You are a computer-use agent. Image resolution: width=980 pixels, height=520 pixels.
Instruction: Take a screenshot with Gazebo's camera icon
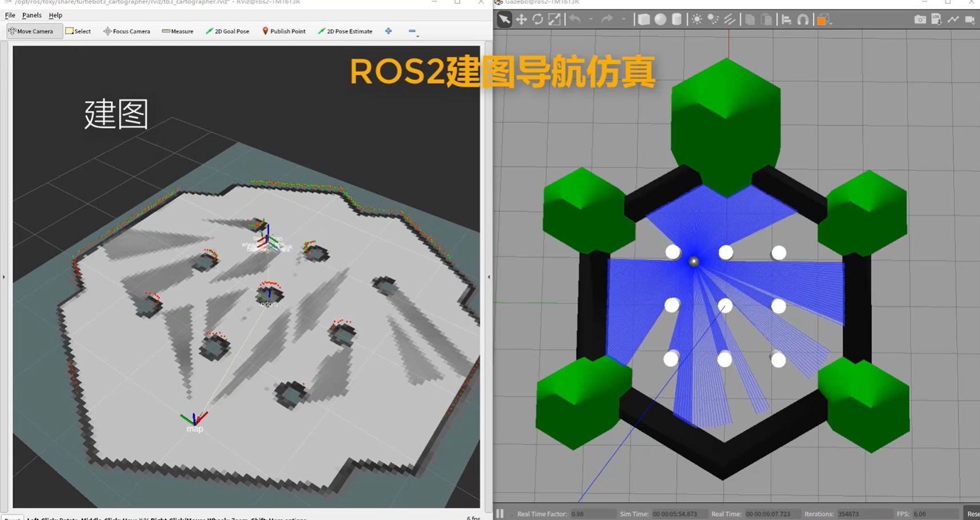920,19
